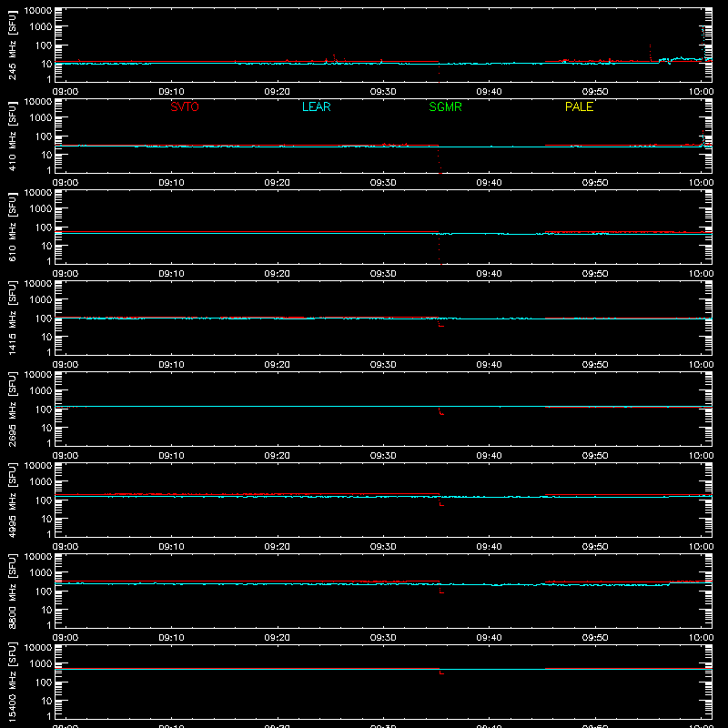Click 09:40 label under the 2695 MHz panel
The image size is (728, 728).
click(x=489, y=456)
